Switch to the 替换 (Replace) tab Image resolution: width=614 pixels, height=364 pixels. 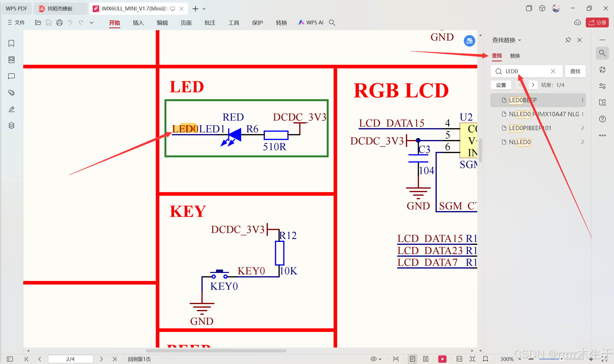click(515, 56)
